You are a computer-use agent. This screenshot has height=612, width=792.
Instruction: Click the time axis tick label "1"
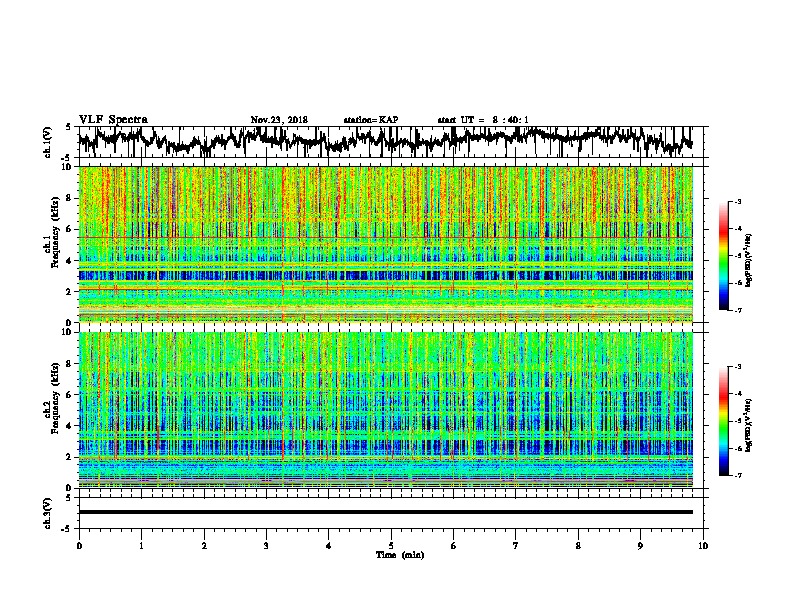tap(141, 545)
